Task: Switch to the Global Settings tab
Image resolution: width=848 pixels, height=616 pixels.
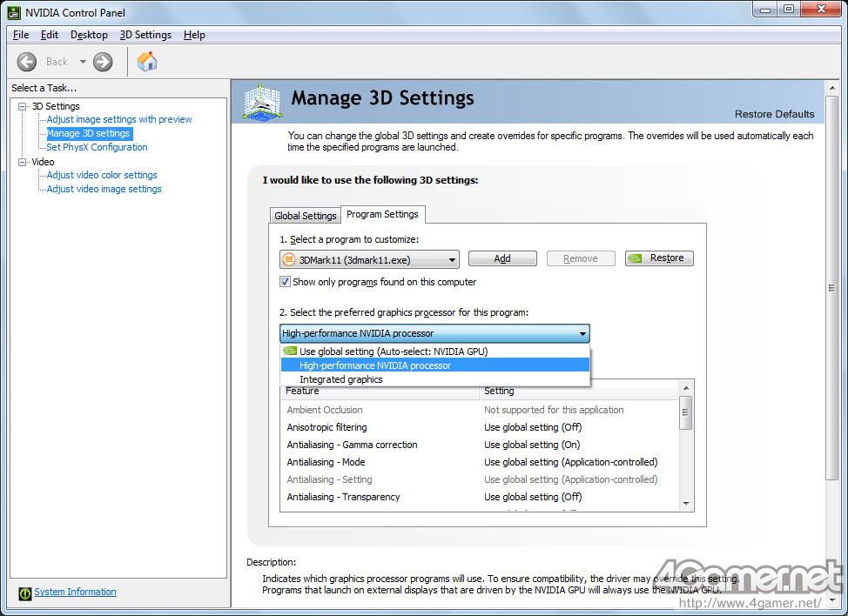Action: click(305, 216)
